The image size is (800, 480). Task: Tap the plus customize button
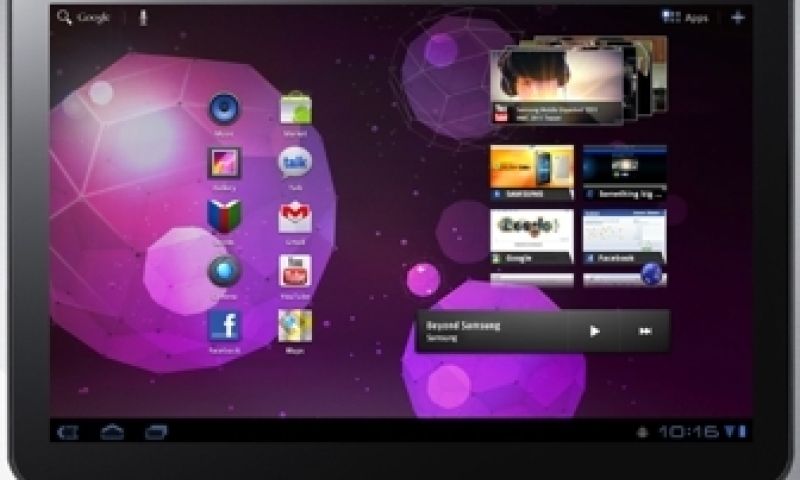tap(738, 18)
